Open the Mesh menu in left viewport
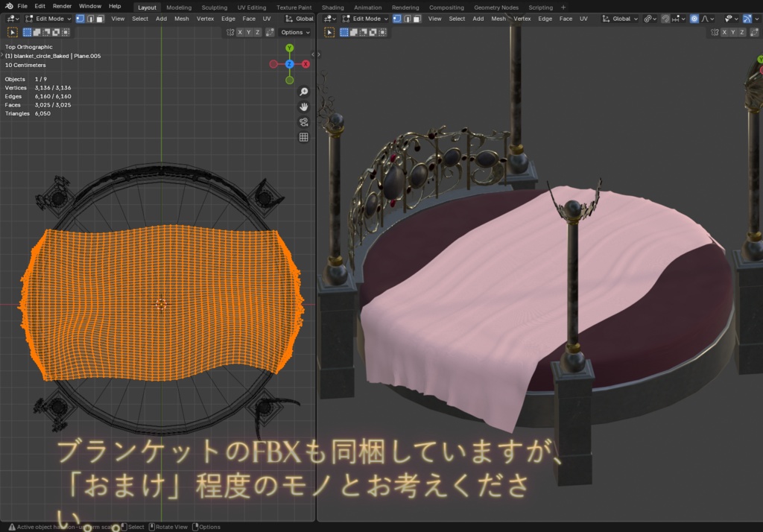Viewport: 763px width, 532px height. (x=182, y=19)
